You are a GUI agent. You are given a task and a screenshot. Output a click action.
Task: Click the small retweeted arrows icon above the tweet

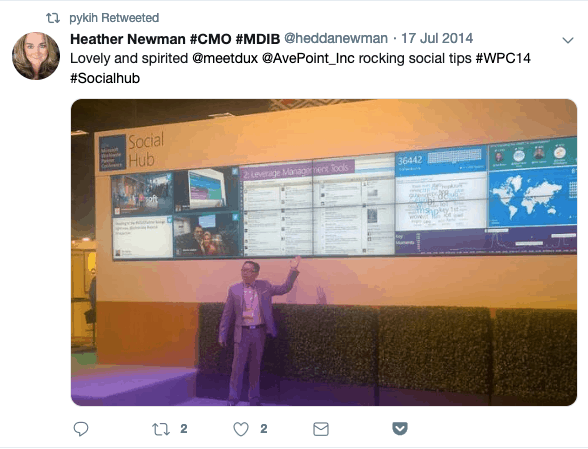(53, 18)
